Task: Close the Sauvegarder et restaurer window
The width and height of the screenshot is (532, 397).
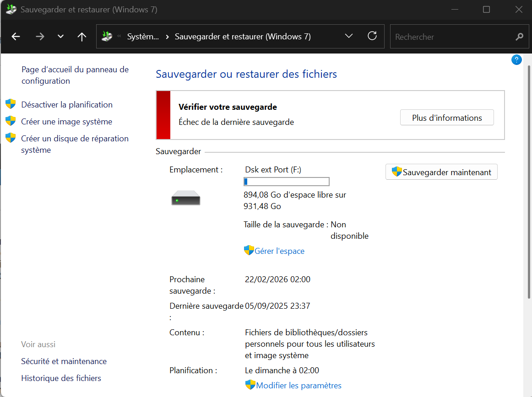Action: point(519,10)
